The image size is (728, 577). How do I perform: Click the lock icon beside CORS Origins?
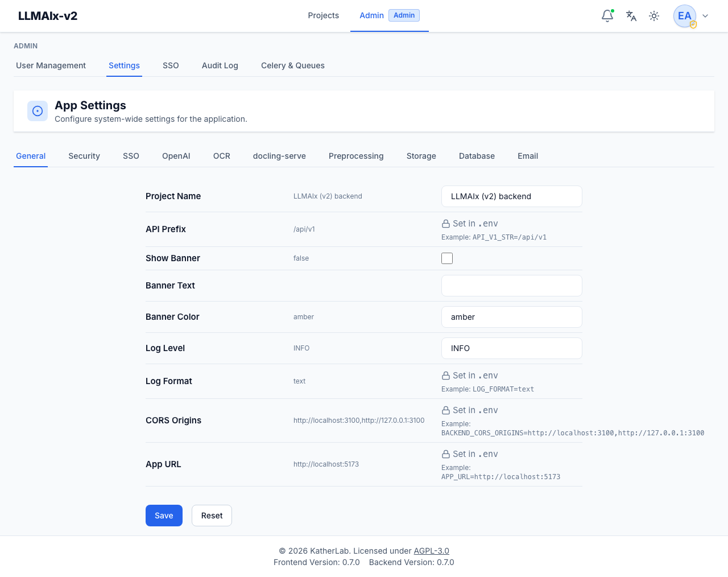click(x=446, y=410)
